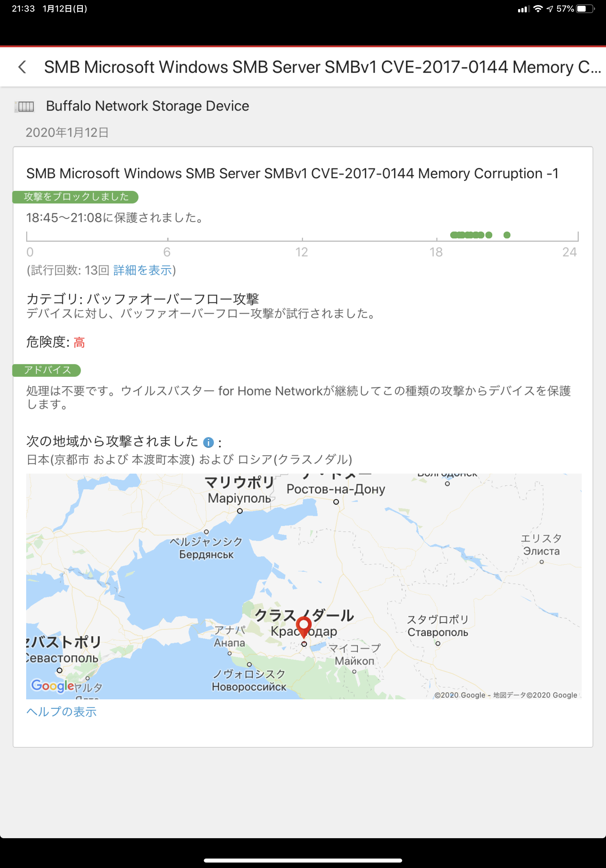Open the ヘルプの表示 help link
This screenshot has width=606, height=868.
61,712
